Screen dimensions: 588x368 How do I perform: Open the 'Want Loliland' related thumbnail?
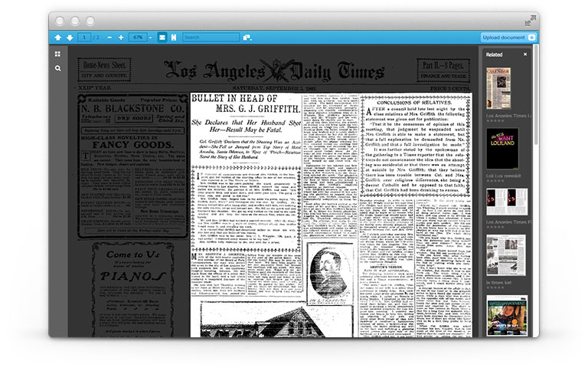[x=502, y=149]
